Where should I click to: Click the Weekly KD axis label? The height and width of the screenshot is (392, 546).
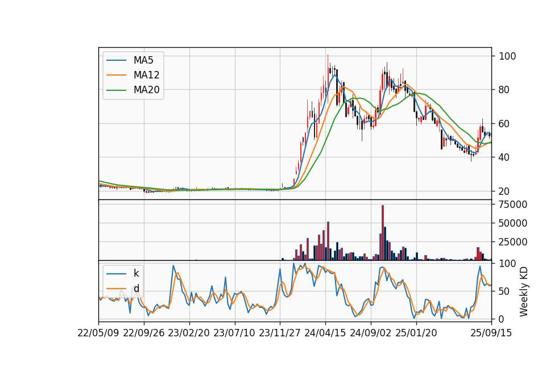pyautogui.click(x=524, y=292)
